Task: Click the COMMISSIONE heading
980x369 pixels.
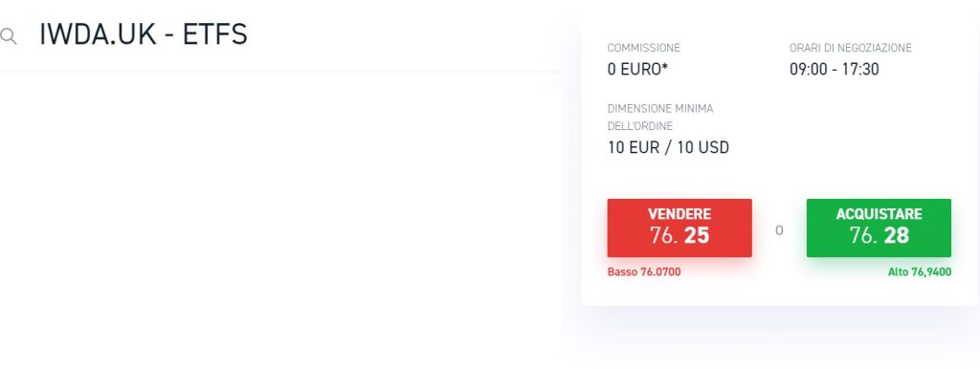Action: pyautogui.click(x=644, y=48)
